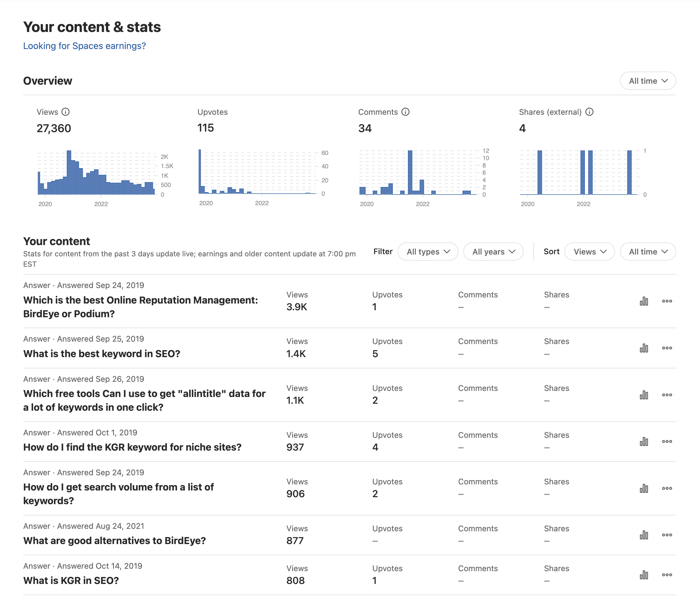Open more options for allintitle data answer
The image size is (700, 601).
pyautogui.click(x=667, y=395)
